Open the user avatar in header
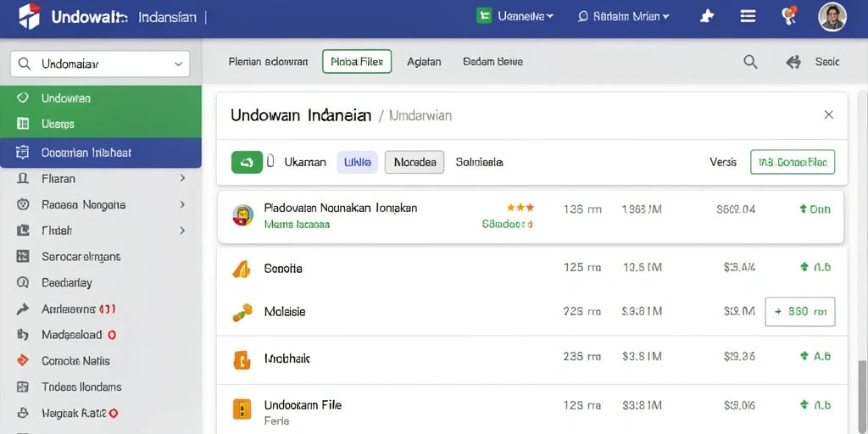This screenshot has height=434, width=868. click(x=832, y=17)
